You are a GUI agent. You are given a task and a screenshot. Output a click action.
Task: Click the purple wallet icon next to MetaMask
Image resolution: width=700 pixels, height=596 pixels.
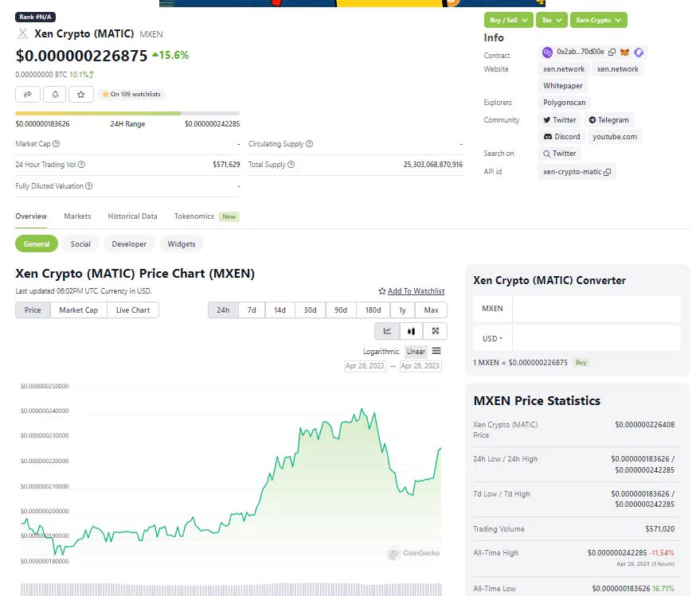(x=639, y=53)
